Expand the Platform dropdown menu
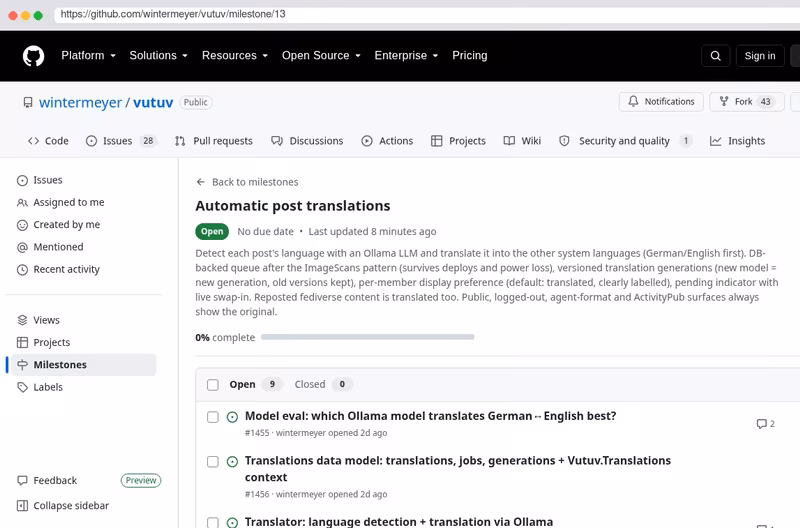Image resolution: width=800 pixels, height=528 pixels. pos(89,56)
